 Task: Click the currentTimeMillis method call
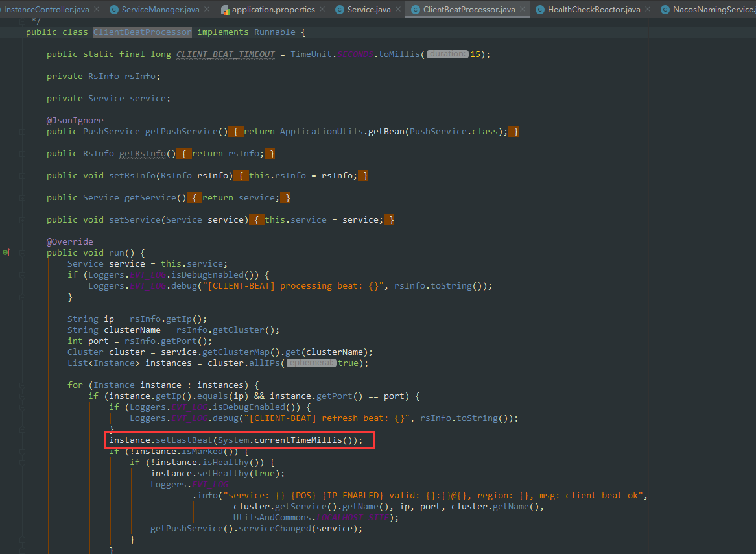click(x=298, y=440)
